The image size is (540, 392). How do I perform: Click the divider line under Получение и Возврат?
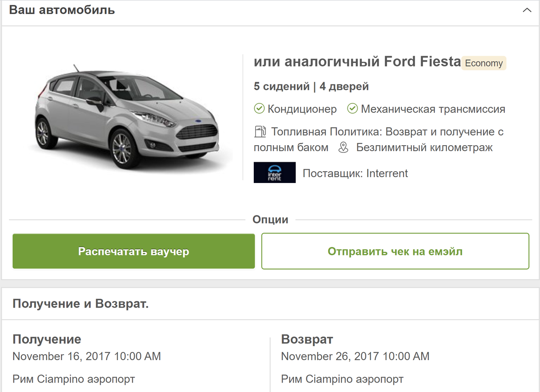point(270,317)
